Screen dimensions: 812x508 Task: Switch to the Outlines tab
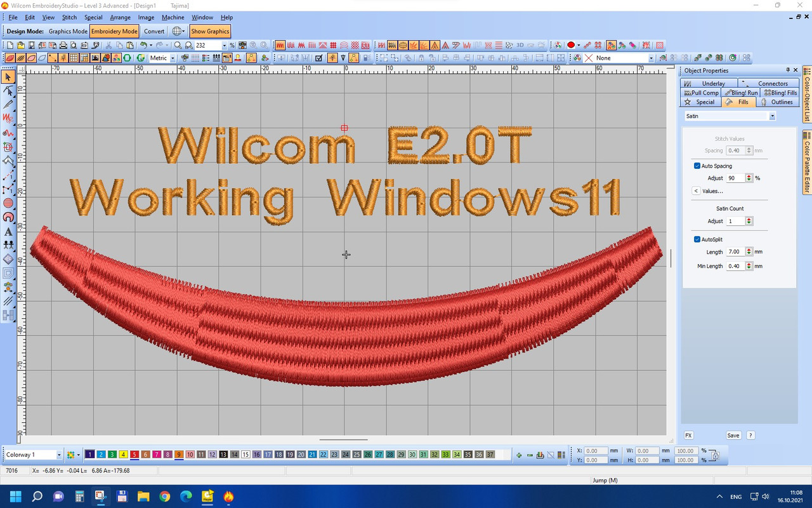tap(777, 102)
